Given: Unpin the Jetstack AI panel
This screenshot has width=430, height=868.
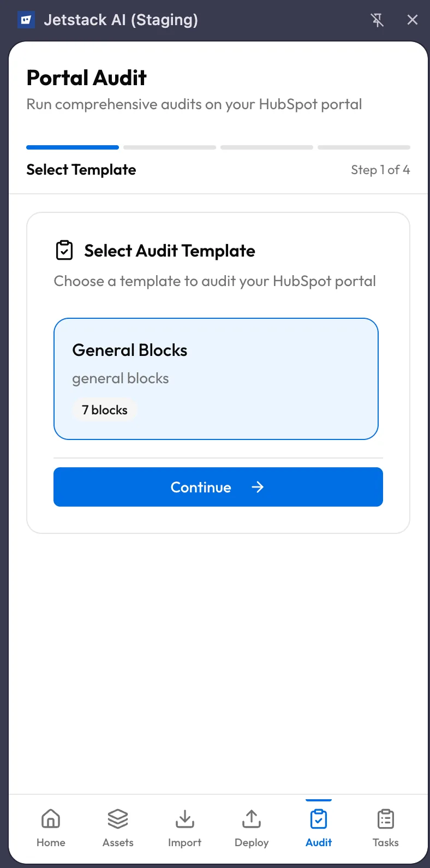Looking at the screenshot, I should (x=378, y=20).
